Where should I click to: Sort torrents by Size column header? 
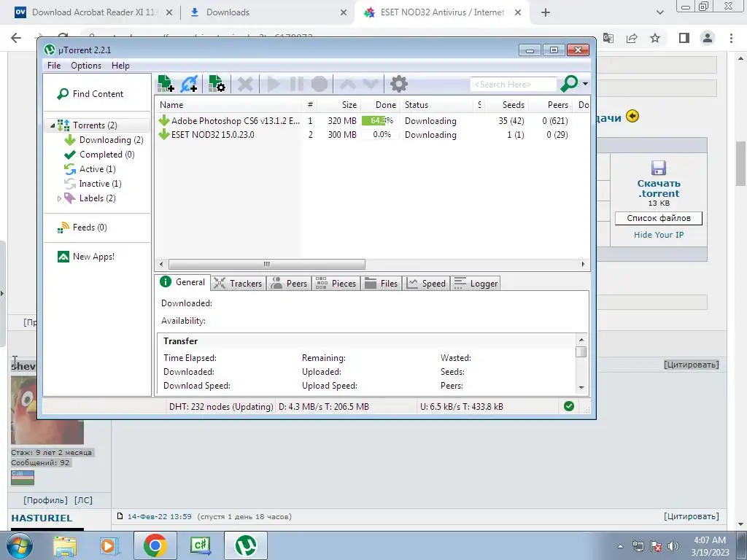click(x=338, y=105)
